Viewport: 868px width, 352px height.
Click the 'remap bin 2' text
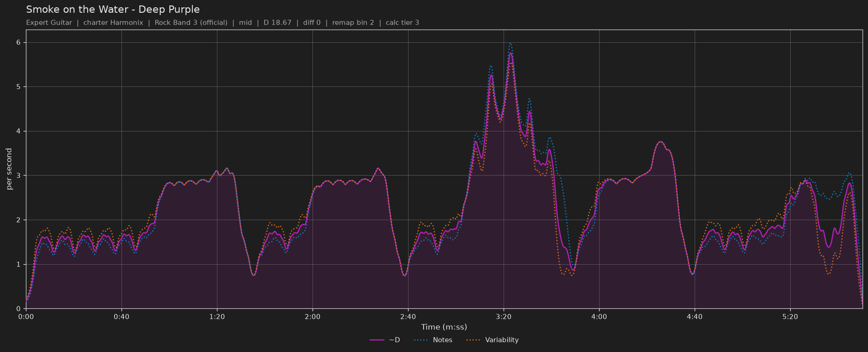tap(353, 23)
